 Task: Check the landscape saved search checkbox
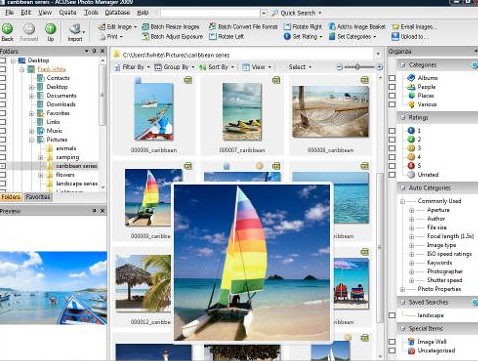click(x=392, y=315)
